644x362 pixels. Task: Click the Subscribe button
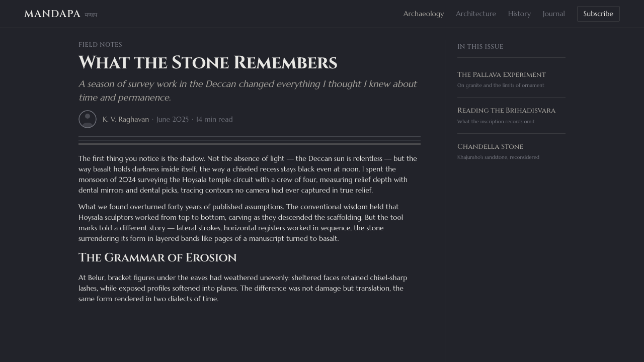(x=598, y=14)
